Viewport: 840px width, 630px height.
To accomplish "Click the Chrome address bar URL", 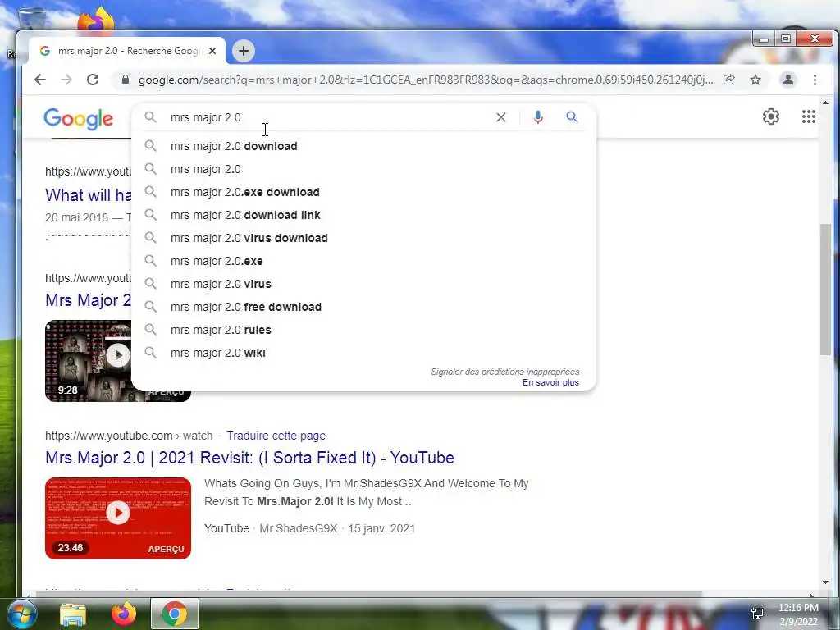I will 426,80.
